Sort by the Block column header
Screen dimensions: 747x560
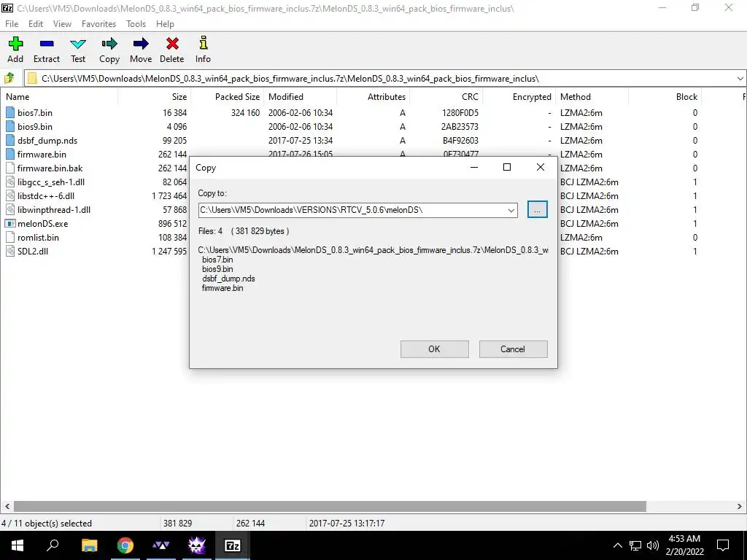pyautogui.click(x=665, y=97)
